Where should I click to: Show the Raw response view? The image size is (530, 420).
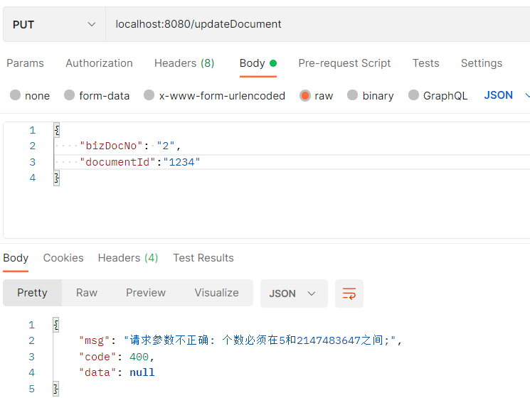point(87,293)
